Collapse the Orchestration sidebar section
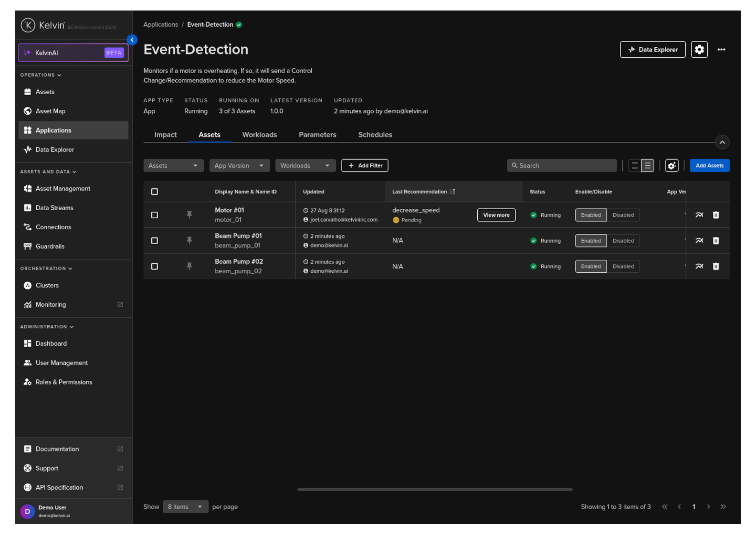The width and height of the screenshot is (756, 535). point(46,268)
